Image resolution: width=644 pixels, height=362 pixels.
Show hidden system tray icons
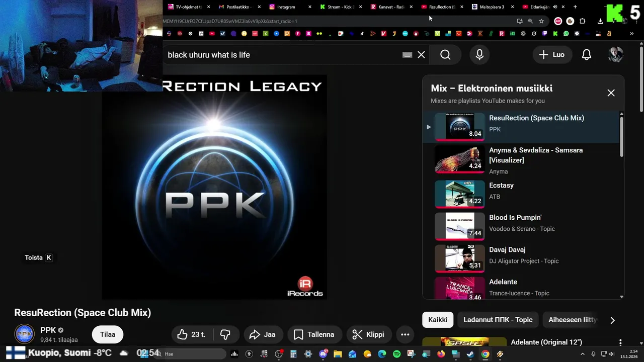point(582,354)
